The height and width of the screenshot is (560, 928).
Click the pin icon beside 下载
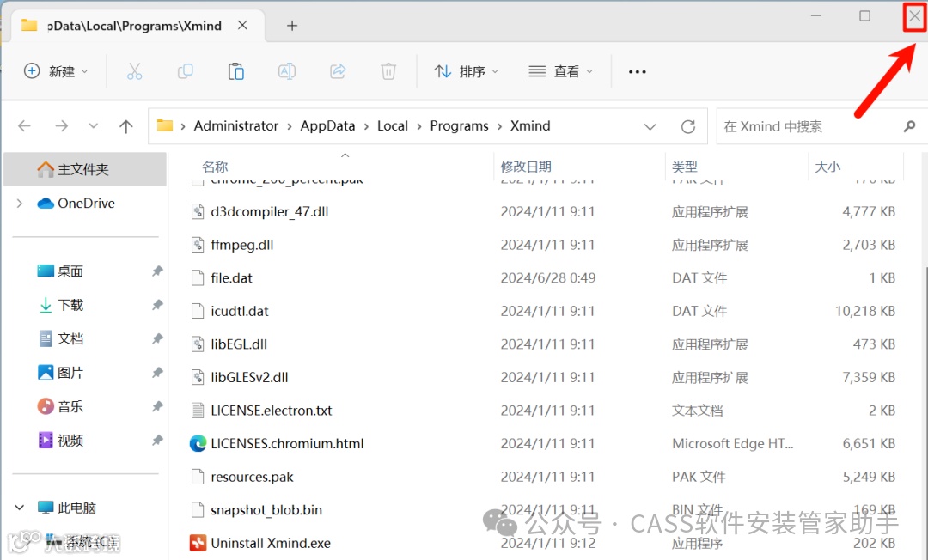[157, 305]
